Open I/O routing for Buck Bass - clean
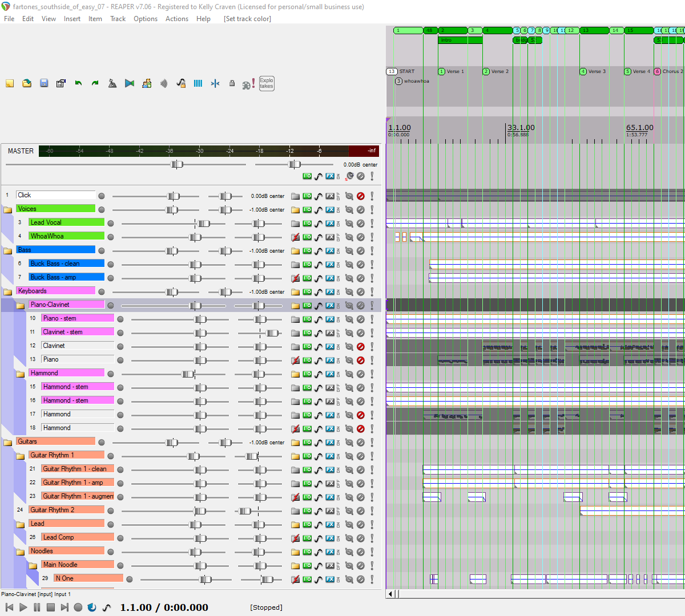Viewport: 685px width, 616px height. pyautogui.click(x=307, y=265)
